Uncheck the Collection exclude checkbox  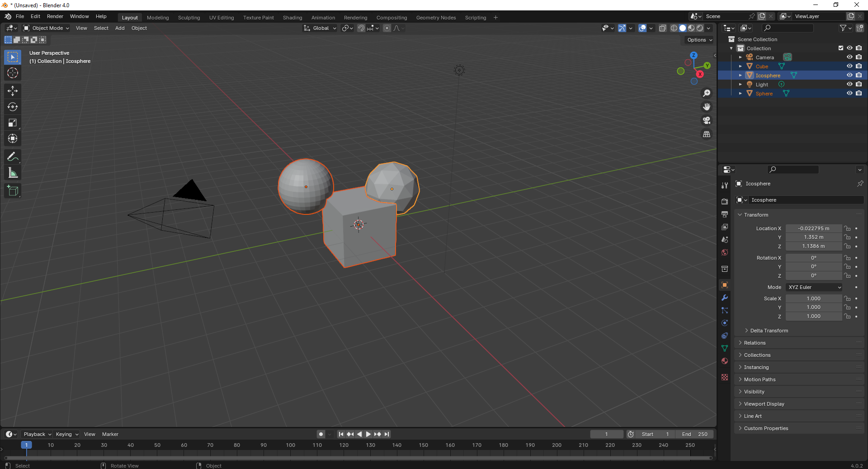(x=841, y=48)
